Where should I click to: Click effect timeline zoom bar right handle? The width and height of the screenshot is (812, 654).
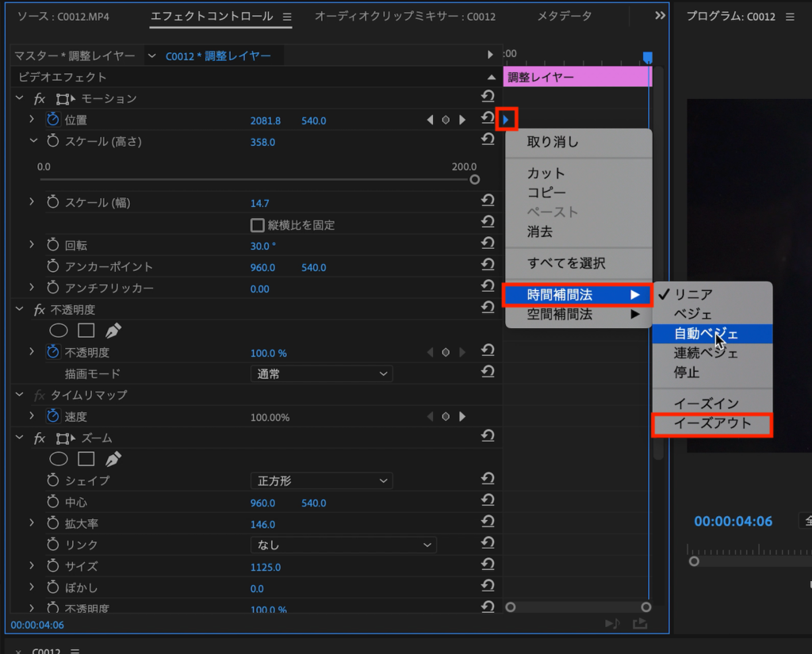click(x=645, y=607)
